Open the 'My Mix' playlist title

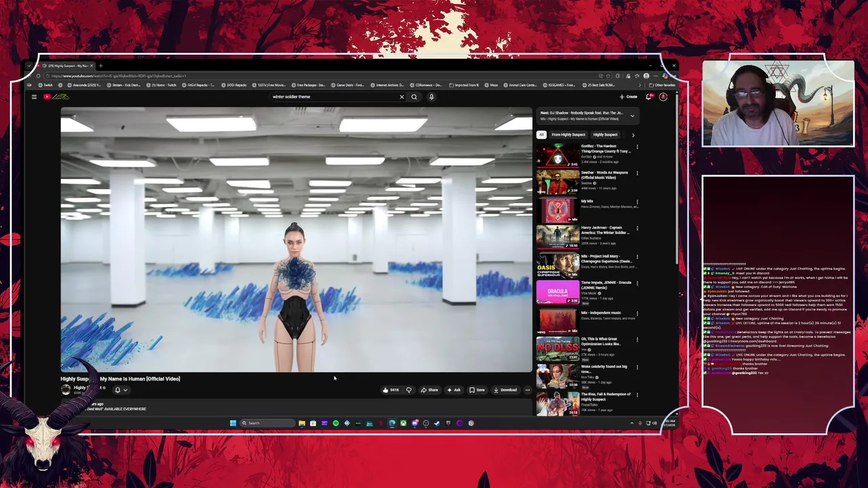(x=587, y=201)
